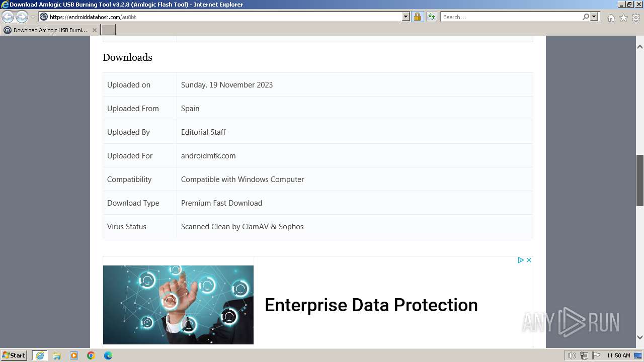Click the 'Download Type' label
The height and width of the screenshot is (362, 644).
133,203
